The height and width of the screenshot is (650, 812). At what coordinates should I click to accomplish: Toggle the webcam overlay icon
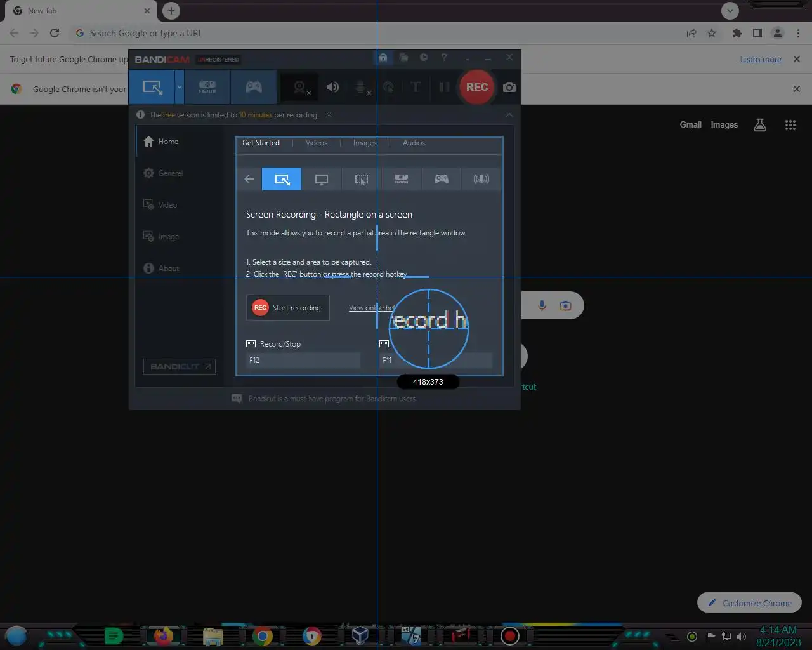(x=300, y=88)
